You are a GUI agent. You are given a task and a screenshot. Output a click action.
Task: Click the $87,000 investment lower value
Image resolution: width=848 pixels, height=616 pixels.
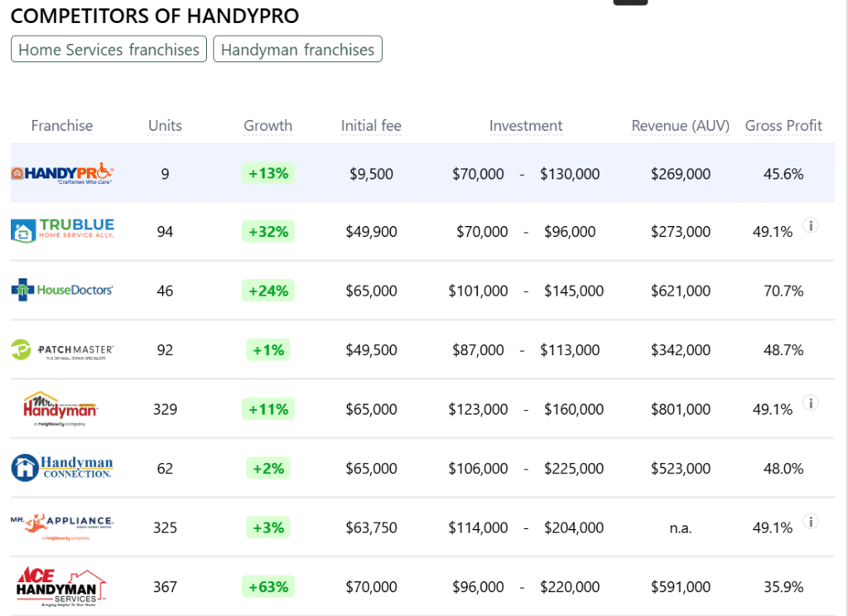click(478, 350)
